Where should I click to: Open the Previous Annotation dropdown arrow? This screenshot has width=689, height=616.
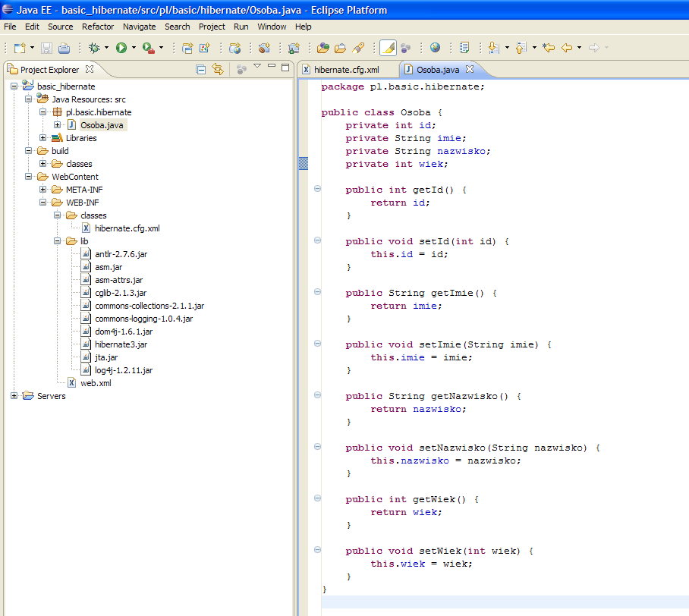(x=534, y=48)
